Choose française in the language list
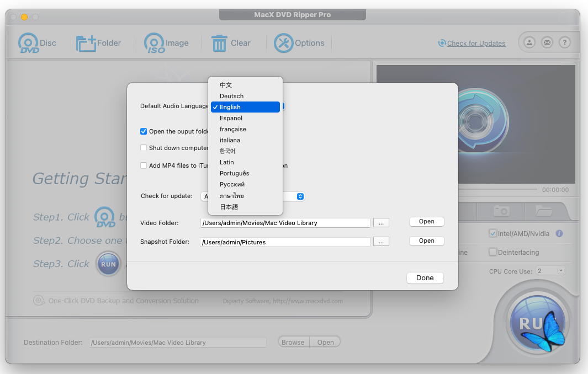 tap(245, 129)
